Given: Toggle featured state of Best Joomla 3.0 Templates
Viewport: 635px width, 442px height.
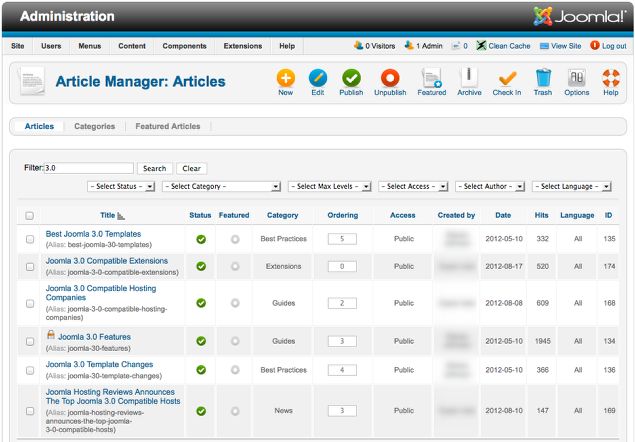Looking at the screenshot, I should tap(235, 239).
